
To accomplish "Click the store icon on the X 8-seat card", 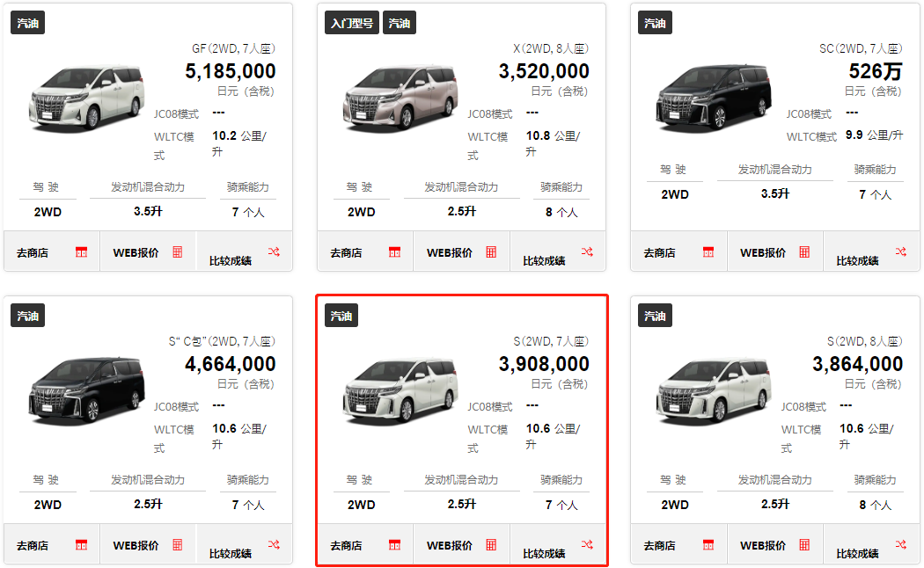I will (395, 252).
